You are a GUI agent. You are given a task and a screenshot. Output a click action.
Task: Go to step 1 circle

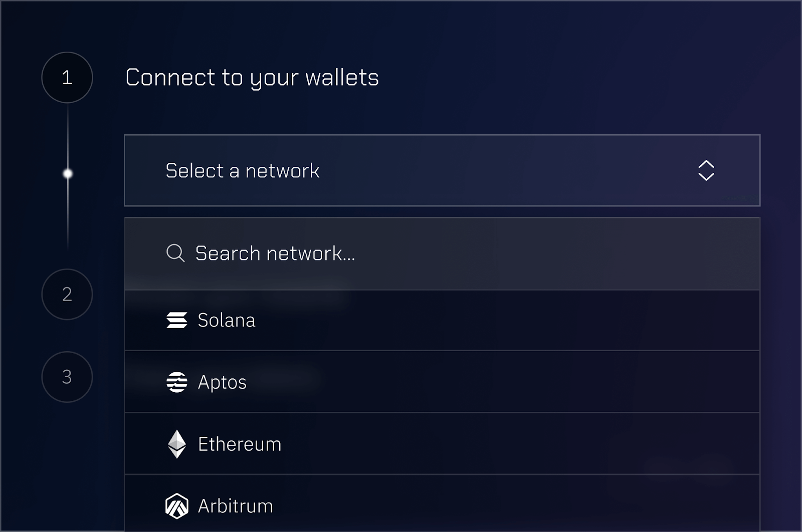(x=67, y=78)
